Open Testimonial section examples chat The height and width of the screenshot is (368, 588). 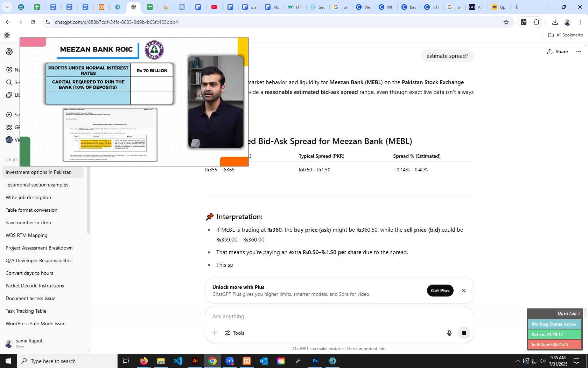[43, 185]
